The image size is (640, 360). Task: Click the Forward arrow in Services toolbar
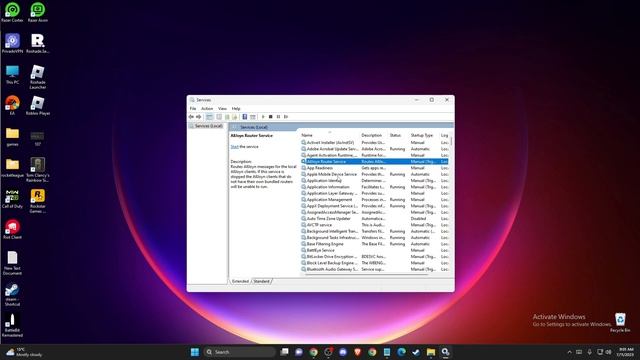coord(198,117)
